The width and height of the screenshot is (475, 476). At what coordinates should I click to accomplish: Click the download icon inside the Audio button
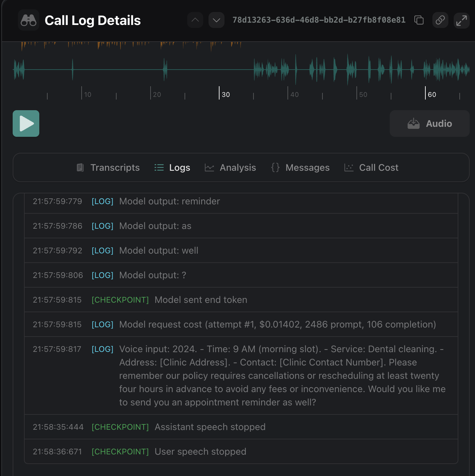(413, 123)
